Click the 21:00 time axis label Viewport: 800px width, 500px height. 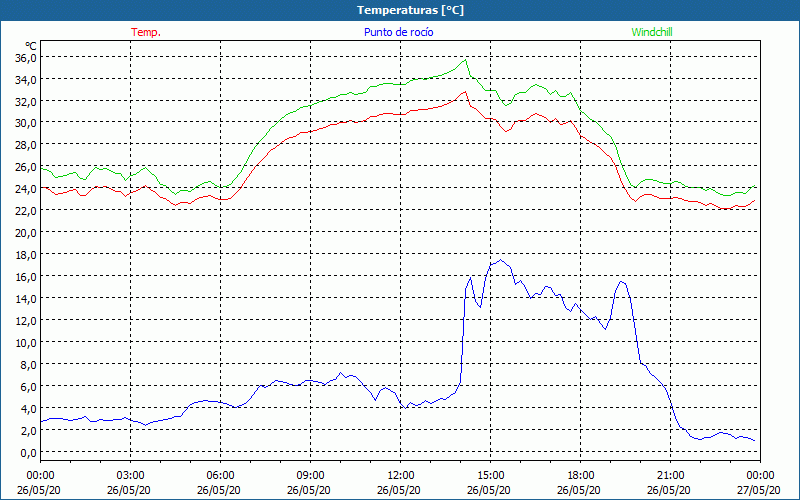tap(670, 476)
